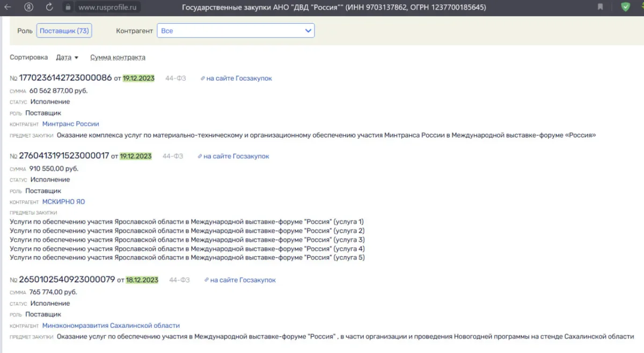Click contract number 2650102540923000079

pyautogui.click(x=67, y=279)
